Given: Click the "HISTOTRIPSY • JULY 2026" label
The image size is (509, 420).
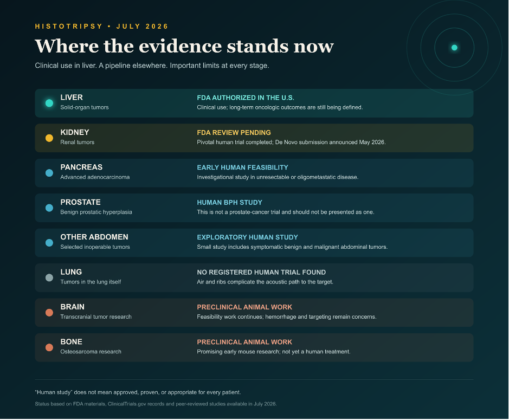Looking at the screenshot, I should [101, 27].
